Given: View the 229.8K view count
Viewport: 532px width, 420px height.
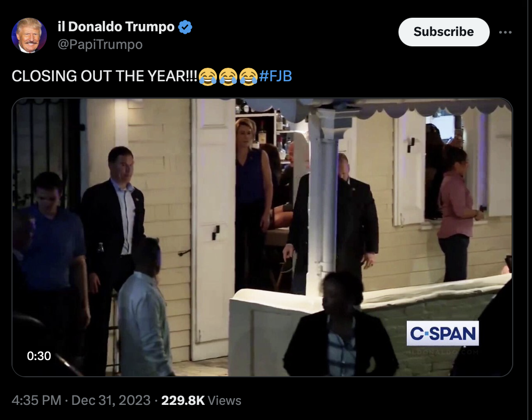Looking at the screenshot, I should tap(183, 400).
